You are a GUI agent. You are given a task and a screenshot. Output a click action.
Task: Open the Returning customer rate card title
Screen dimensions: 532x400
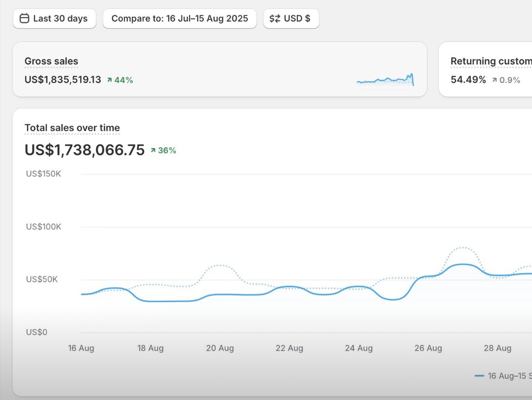[491, 61]
